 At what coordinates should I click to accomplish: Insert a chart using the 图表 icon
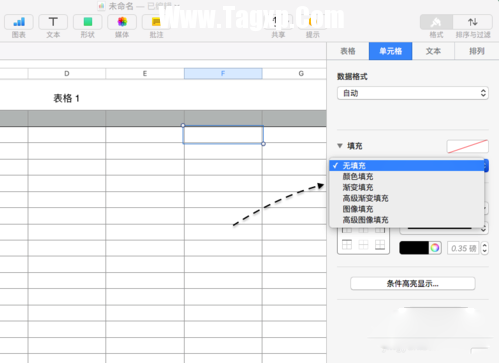tap(19, 22)
